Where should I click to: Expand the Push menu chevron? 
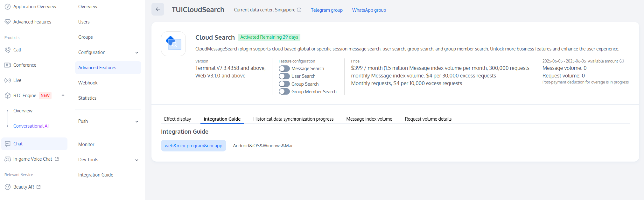pos(137,122)
